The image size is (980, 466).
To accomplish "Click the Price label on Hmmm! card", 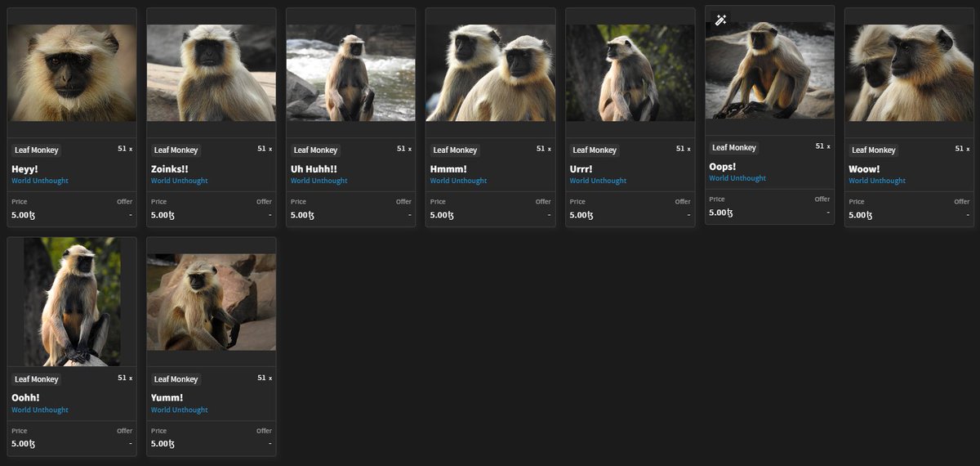I will tap(438, 201).
